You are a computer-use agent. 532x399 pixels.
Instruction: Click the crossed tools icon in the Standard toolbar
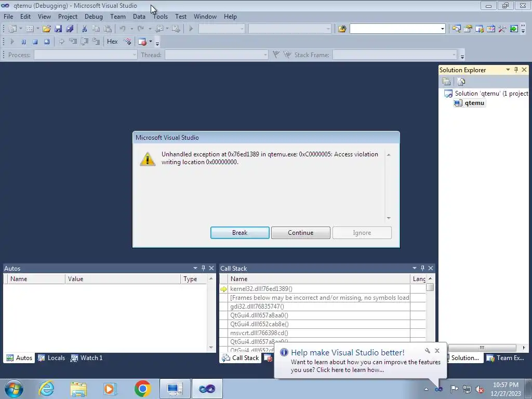(502, 29)
